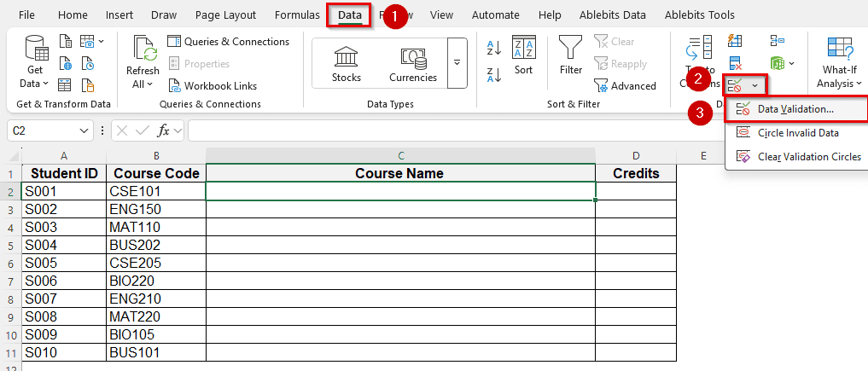Click the Course Name header cell
This screenshot has height=371, width=868.
click(x=401, y=173)
